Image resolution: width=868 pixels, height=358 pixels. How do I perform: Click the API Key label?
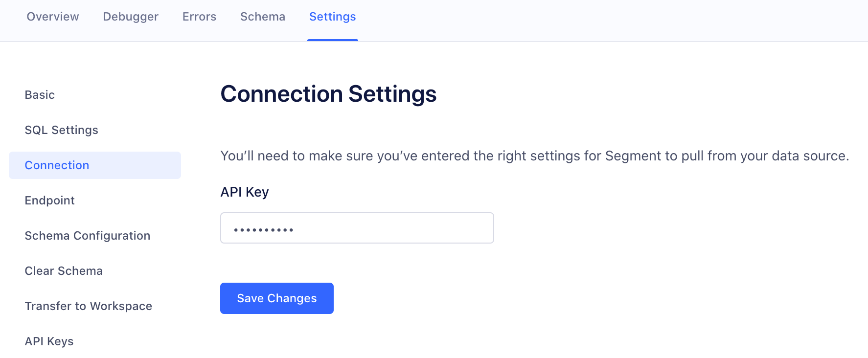244,191
